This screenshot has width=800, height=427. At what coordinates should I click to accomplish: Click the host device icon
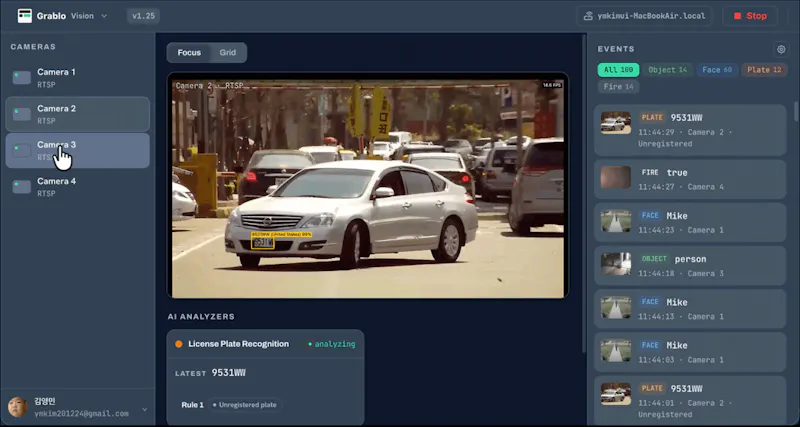point(588,16)
